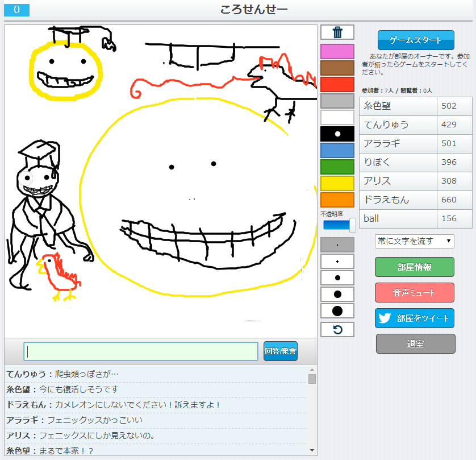
Task: Click the 部屋情報 button
Action: tap(415, 267)
